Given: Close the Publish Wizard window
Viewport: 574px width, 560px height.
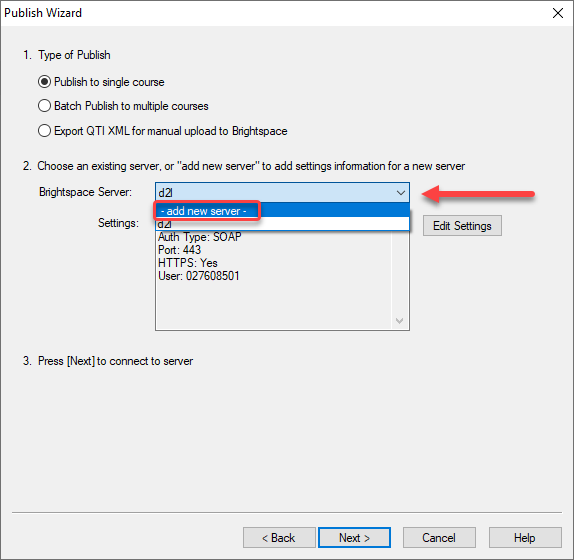Looking at the screenshot, I should [558, 13].
